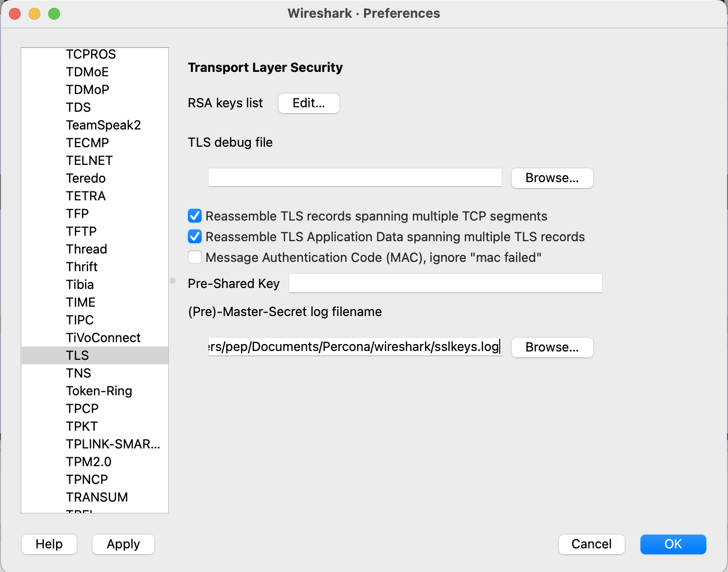Apply the TLS preference changes
This screenshot has height=572, width=728.
click(x=123, y=544)
